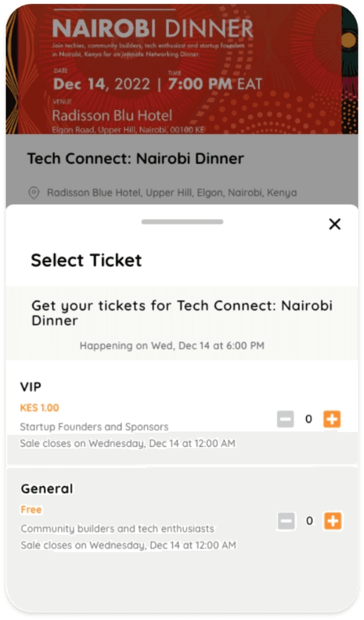Tap the Select Ticket heading
364x620 pixels.
click(x=86, y=260)
